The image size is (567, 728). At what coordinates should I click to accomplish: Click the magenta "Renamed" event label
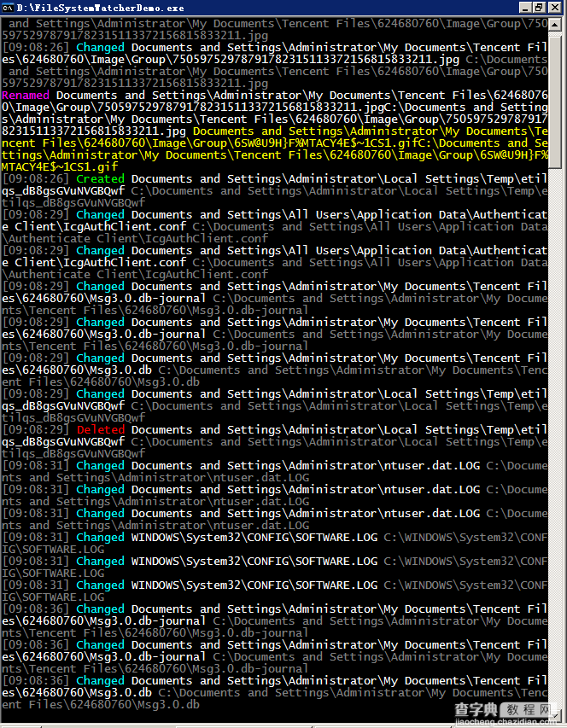coord(26,96)
